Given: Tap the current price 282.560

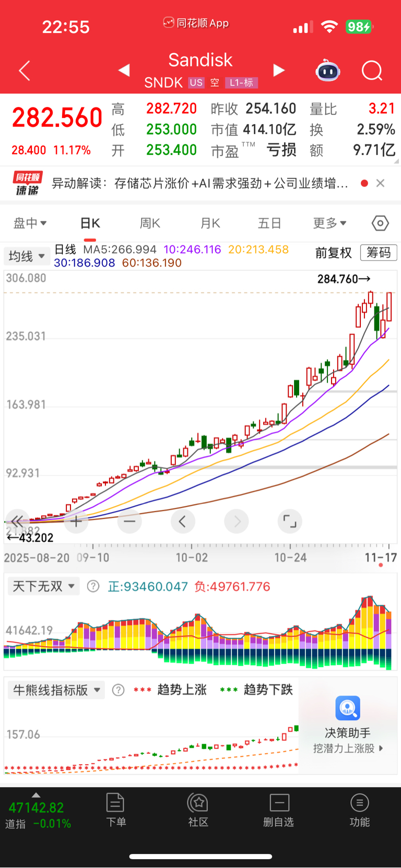Looking at the screenshot, I should [x=57, y=117].
